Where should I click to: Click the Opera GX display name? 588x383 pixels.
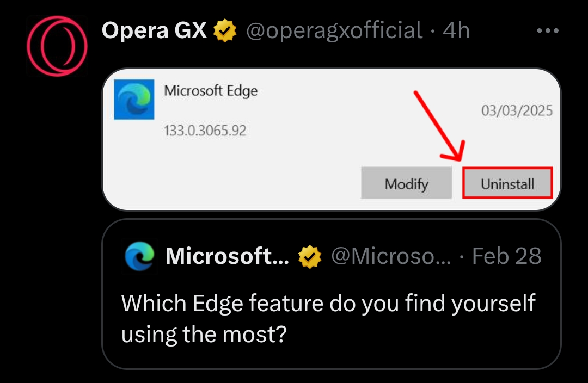[154, 30]
